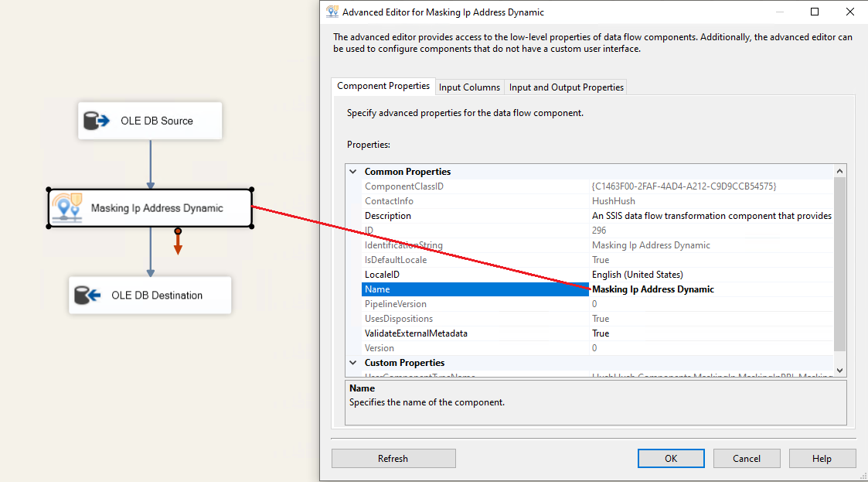Click the Advanced Editor title bar icon
Image resolution: width=868 pixels, height=482 pixels.
click(x=332, y=12)
